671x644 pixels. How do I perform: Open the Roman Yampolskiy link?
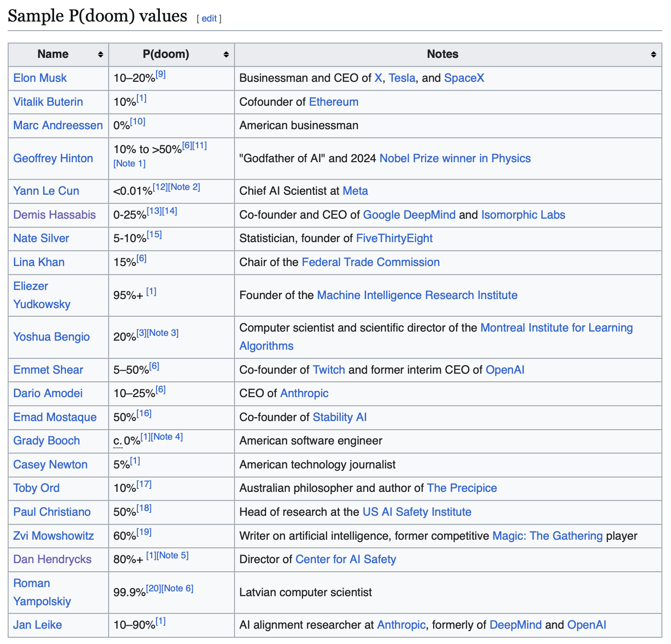(x=42, y=592)
